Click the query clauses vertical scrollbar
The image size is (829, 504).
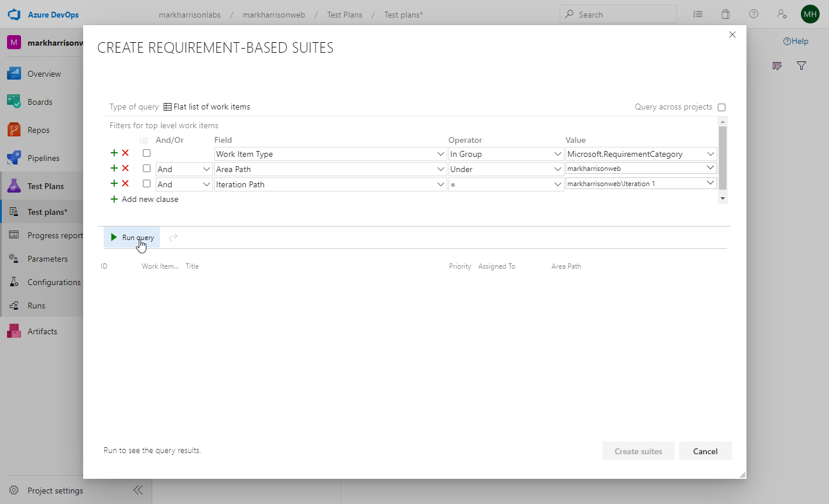pyautogui.click(x=722, y=158)
